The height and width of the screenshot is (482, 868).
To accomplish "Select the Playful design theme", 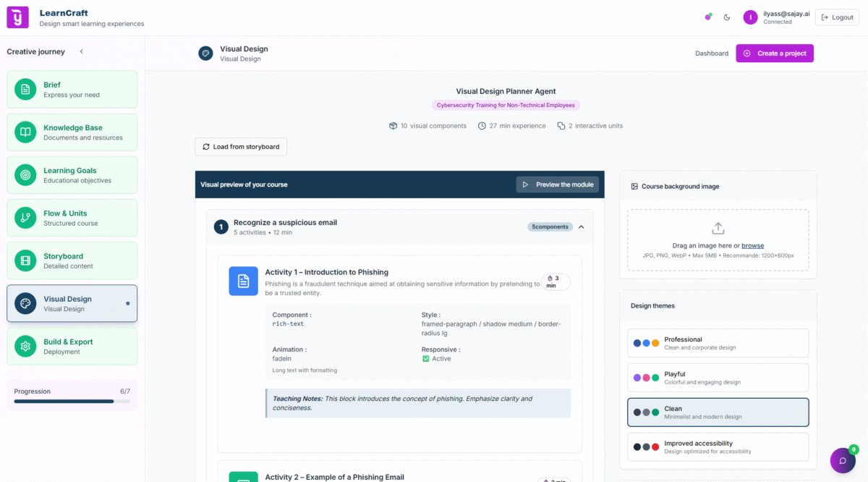I will coord(718,378).
